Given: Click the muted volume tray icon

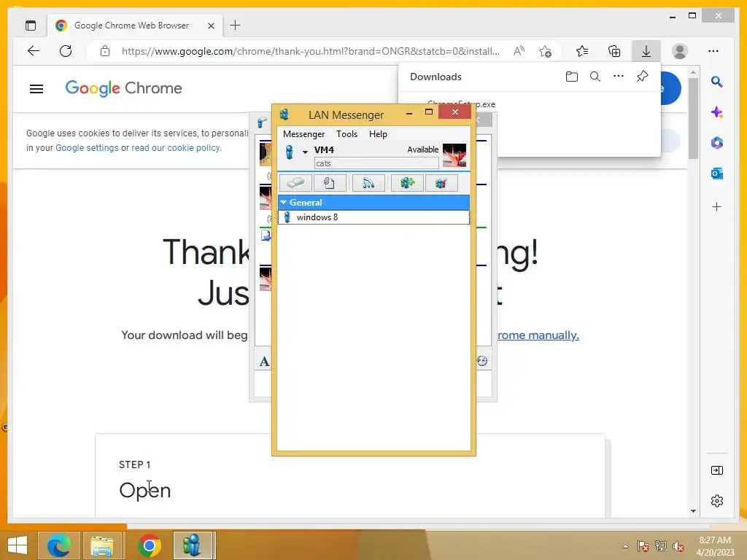Looking at the screenshot, I should tap(678, 546).
